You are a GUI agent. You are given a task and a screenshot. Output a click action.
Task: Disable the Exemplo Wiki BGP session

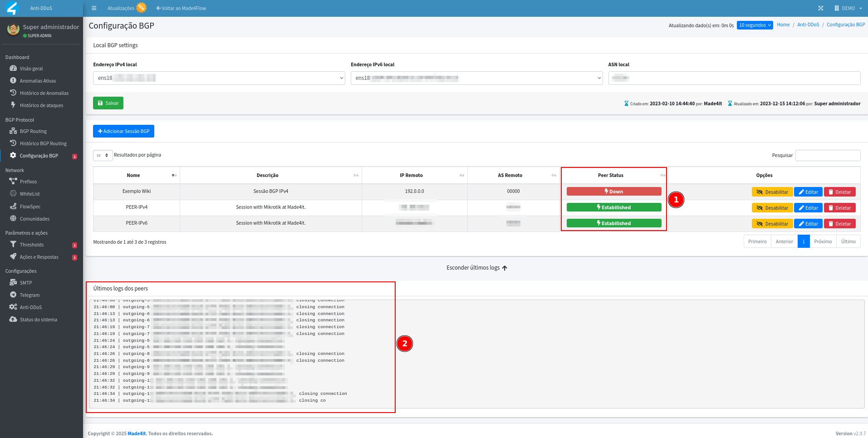click(772, 192)
